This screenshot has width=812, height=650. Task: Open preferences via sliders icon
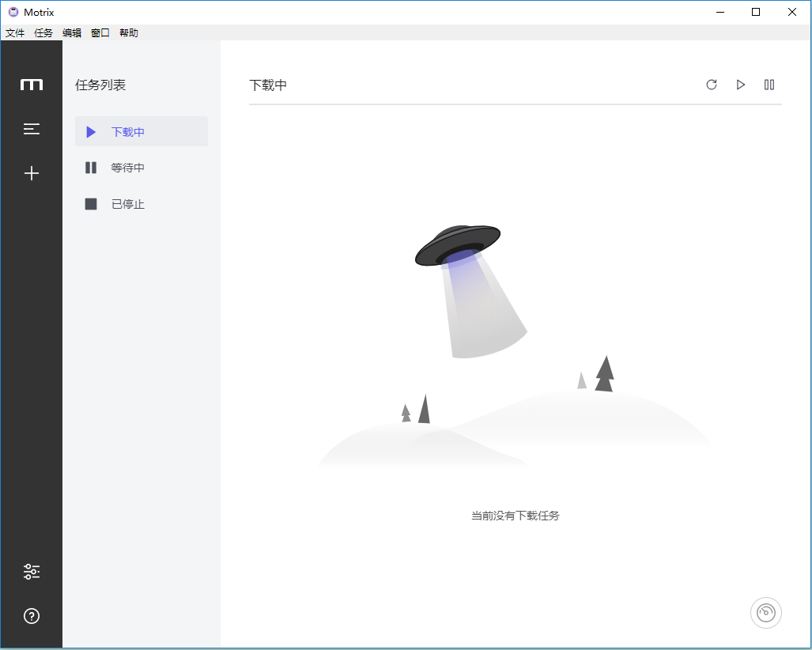(32, 572)
